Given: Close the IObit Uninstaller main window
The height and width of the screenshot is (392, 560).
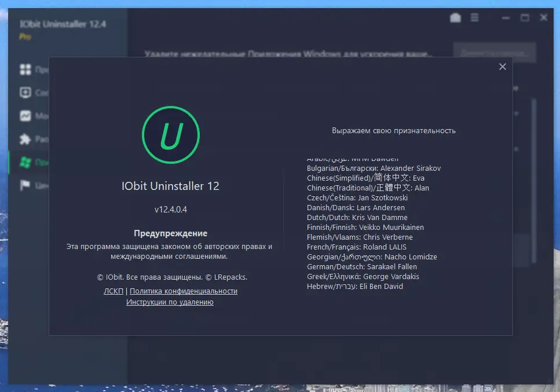Looking at the screenshot, I should point(544,17).
